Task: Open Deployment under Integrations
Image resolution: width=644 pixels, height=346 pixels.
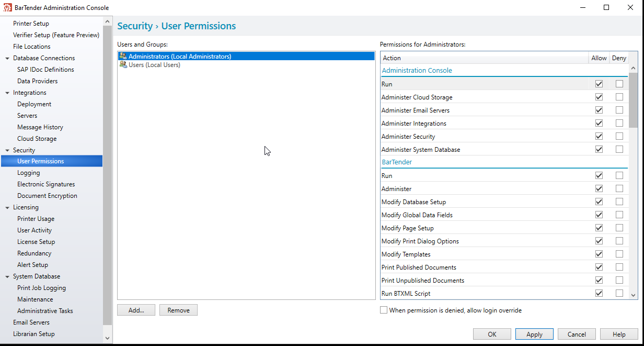Action: tap(34, 104)
